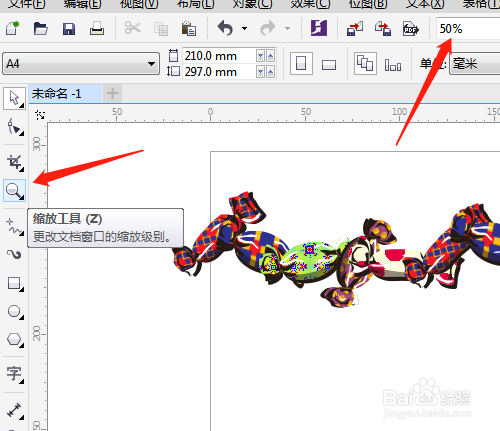
Task: Select the 未命名 -1 document tab
Action: click(65, 94)
